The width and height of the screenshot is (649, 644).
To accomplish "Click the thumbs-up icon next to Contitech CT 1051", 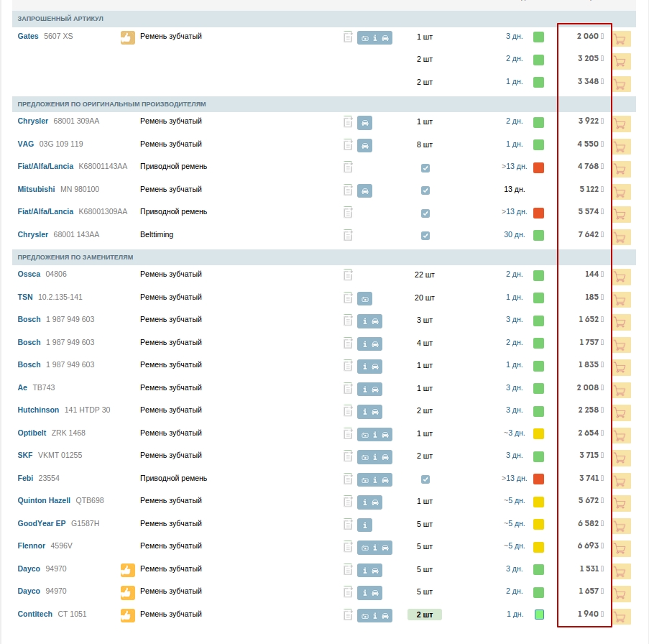I will 128,615.
